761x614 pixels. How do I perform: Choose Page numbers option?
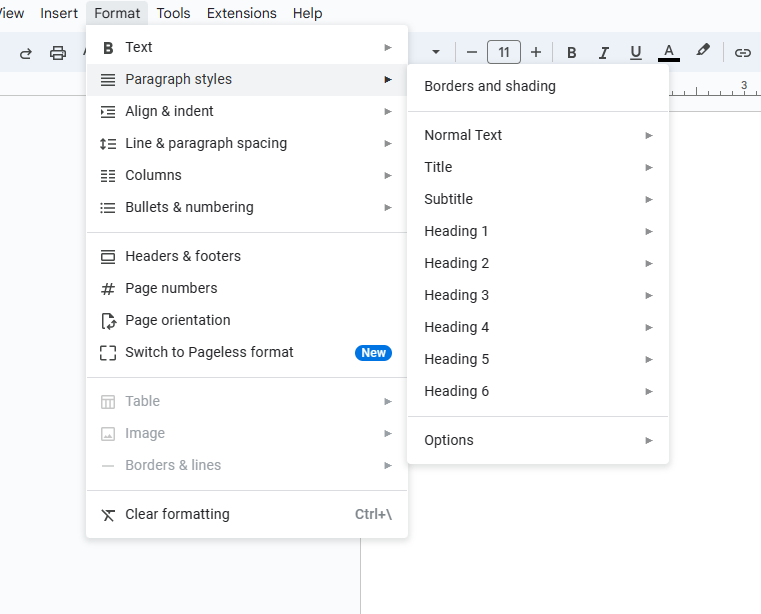pos(247,288)
